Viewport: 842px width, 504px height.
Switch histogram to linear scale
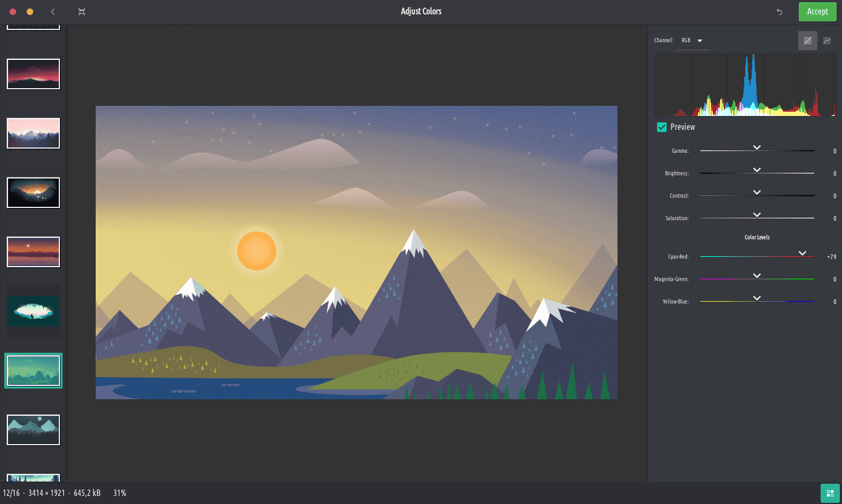(x=807, y=41)
